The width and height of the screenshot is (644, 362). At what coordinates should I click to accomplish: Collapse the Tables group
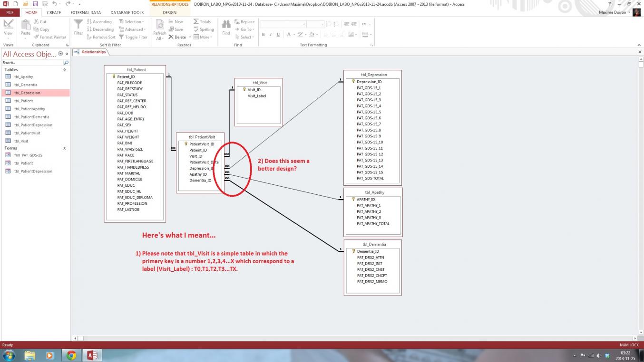pos(65,70)
